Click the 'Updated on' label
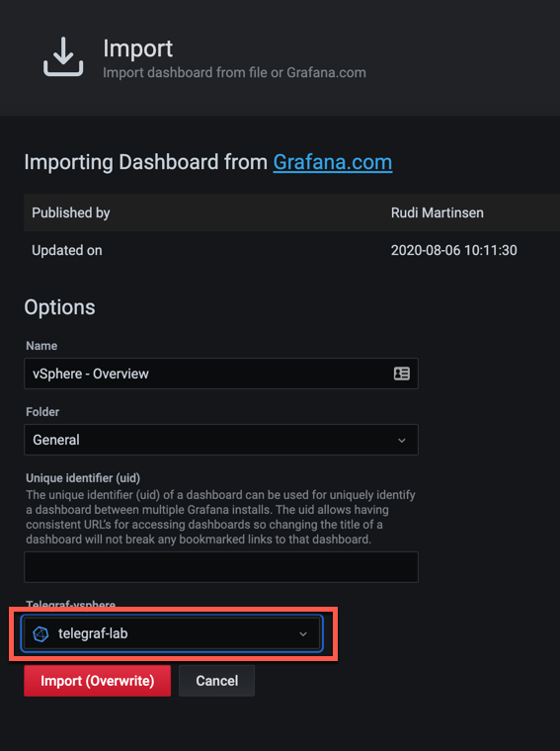Screen dimensions: 560x751 click(67, 250)
